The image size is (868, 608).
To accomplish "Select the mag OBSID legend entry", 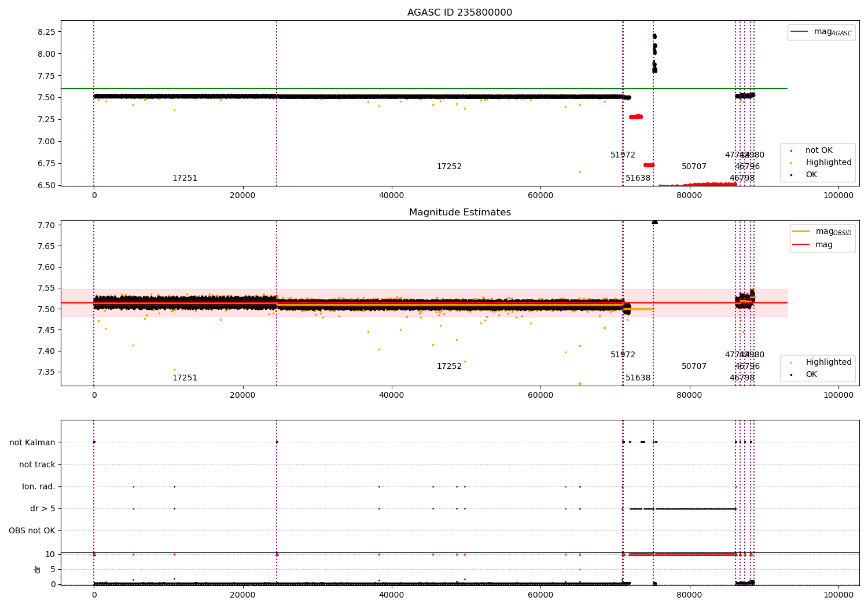I will pyautogui.click(x=822, y=232).
